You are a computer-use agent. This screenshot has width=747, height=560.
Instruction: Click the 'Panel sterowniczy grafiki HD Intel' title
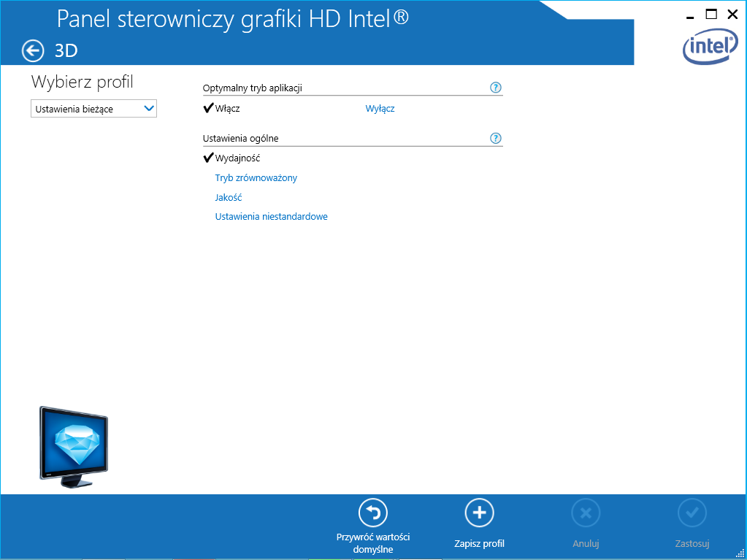click(233, 19)
